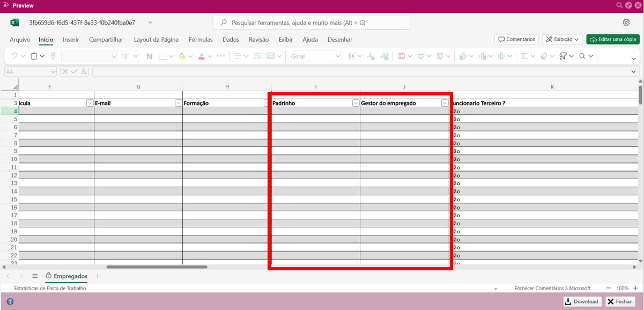The width and height of the screenshot is (644, 310).
Task: Click the Download button
Action: [582, 301]
